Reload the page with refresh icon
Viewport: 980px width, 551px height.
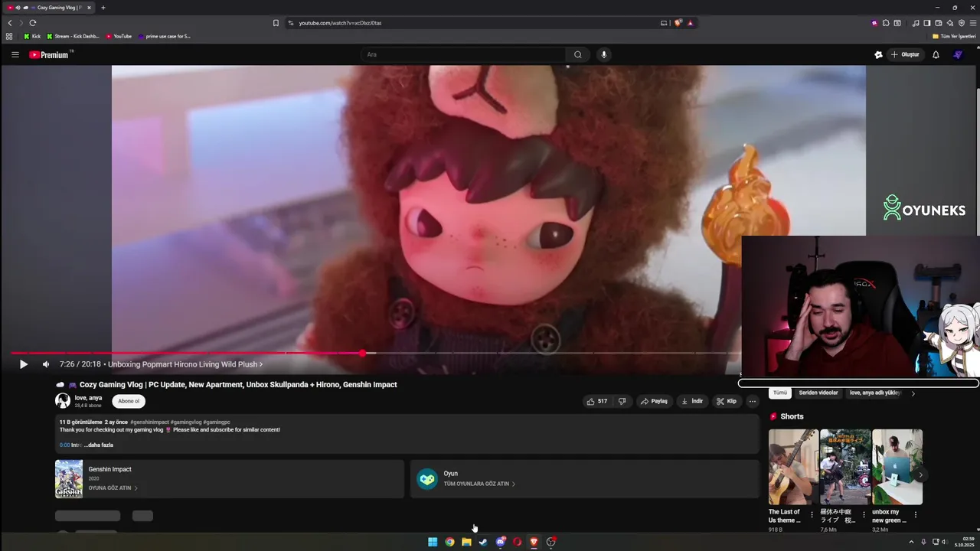click(33, 23)
